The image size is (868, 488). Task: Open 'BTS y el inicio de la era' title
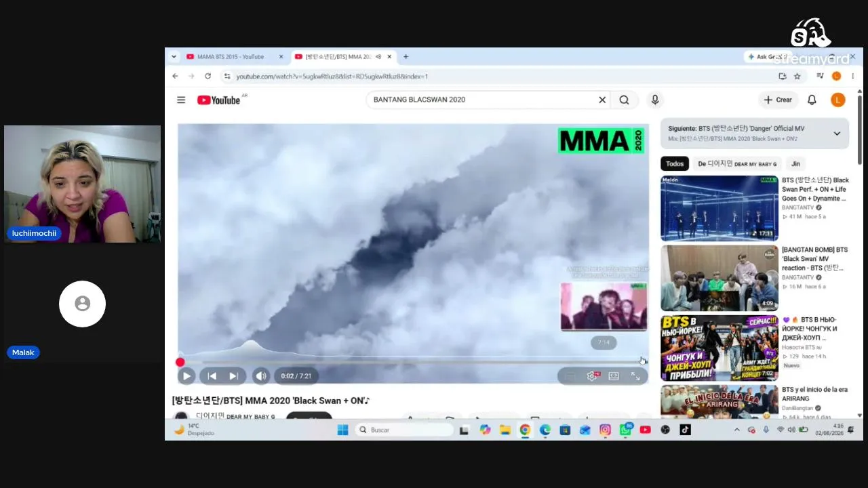pos(815,394)
